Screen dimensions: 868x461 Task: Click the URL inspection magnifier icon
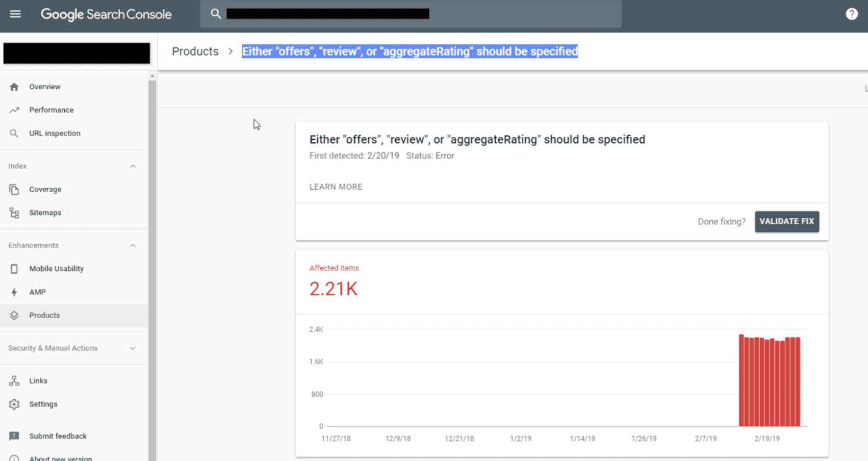(x=14, y=134)
